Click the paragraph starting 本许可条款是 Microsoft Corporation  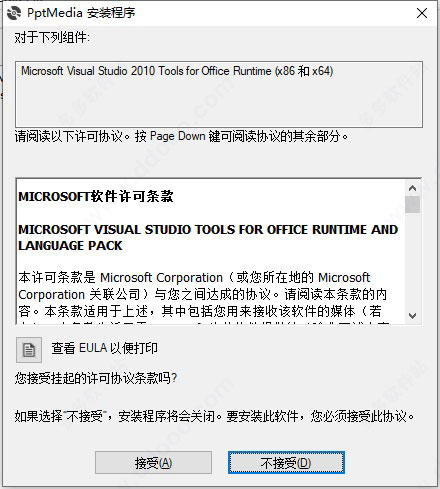point(203,294)
